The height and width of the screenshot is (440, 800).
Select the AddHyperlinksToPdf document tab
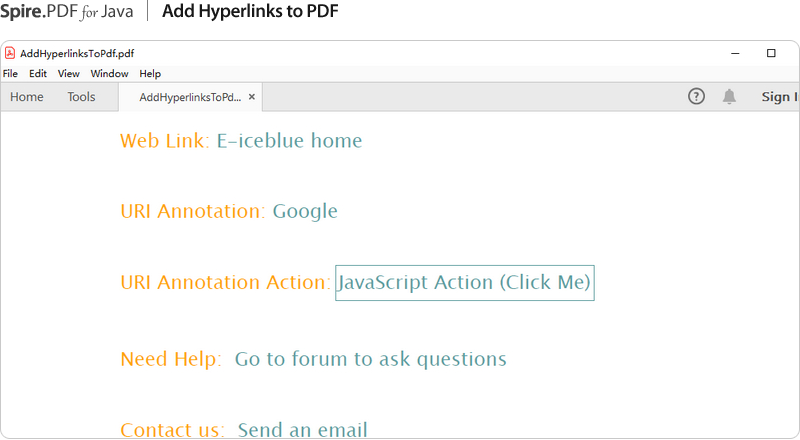click(x=190, y=97)
